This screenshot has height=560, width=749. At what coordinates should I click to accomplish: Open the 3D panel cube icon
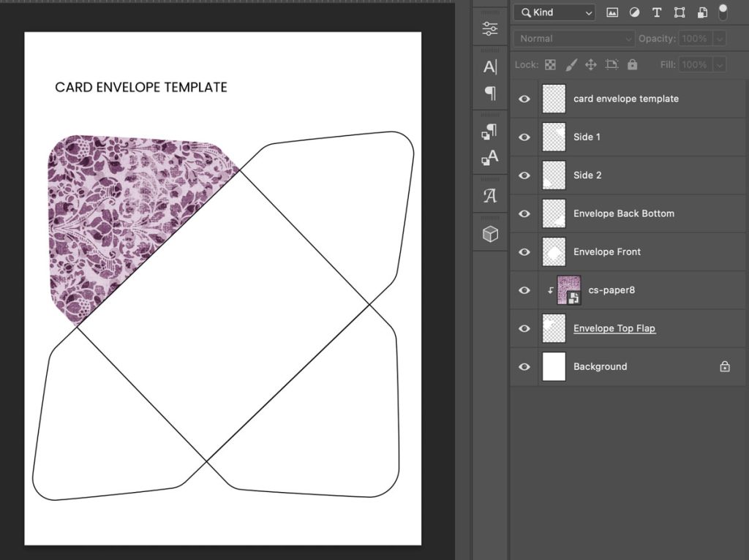490,234
